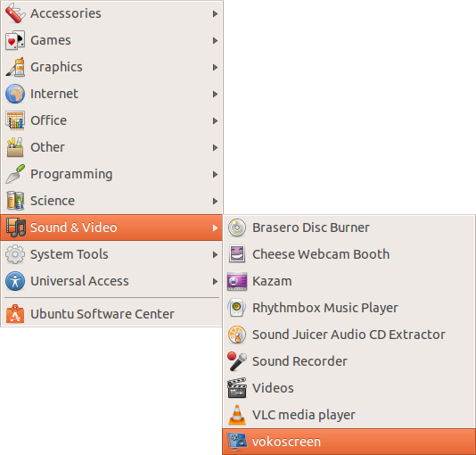
Task: Click the VLC traffic cone icon
Action: (x=237, y=415)
